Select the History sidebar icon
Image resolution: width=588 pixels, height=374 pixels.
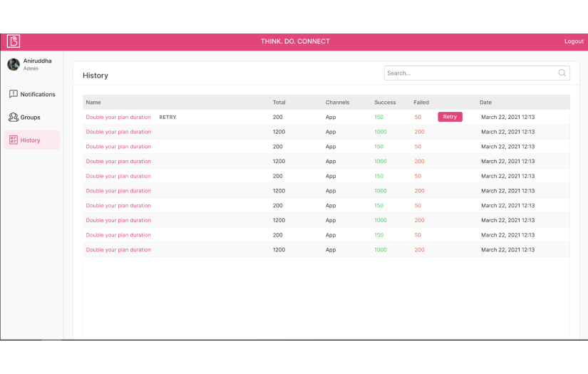point(14,140)
